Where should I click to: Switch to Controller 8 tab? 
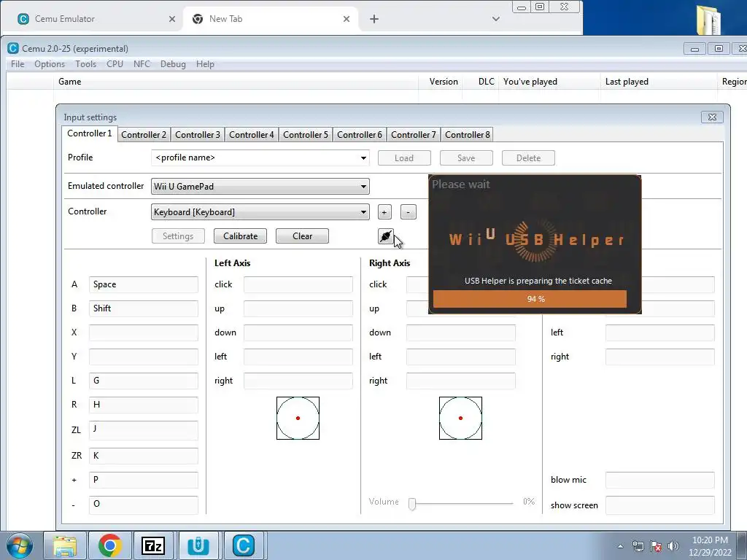click(468, 135)
